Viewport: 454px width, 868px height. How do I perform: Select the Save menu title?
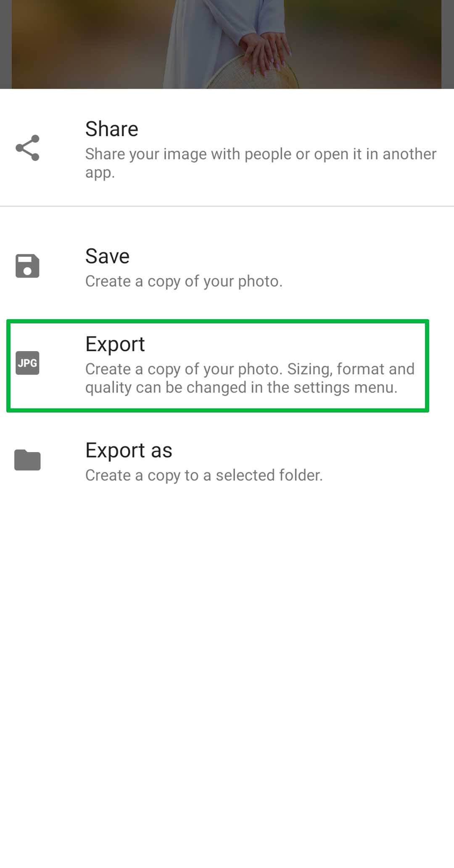click(107, 256)
